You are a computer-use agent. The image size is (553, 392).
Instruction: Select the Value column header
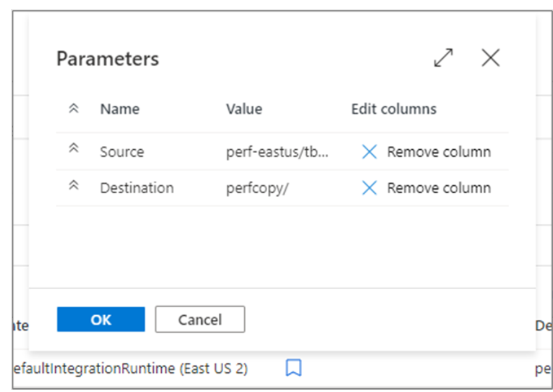click(x=244, y=109)
